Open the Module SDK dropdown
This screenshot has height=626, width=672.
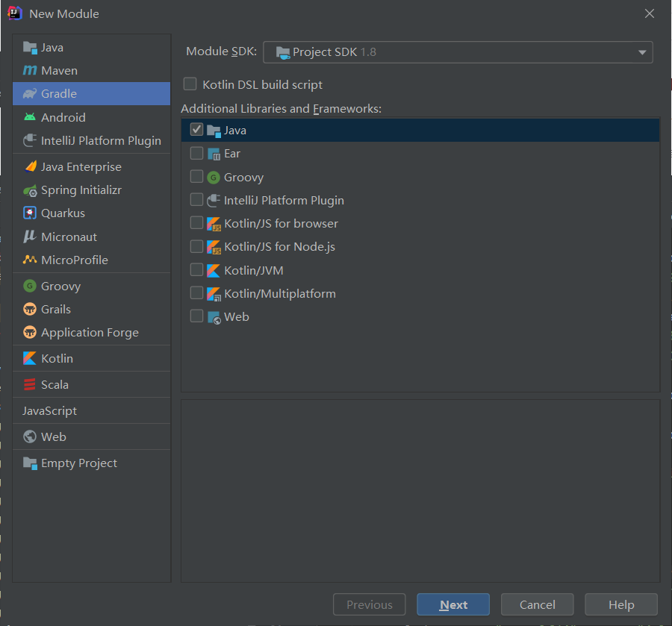458,52
